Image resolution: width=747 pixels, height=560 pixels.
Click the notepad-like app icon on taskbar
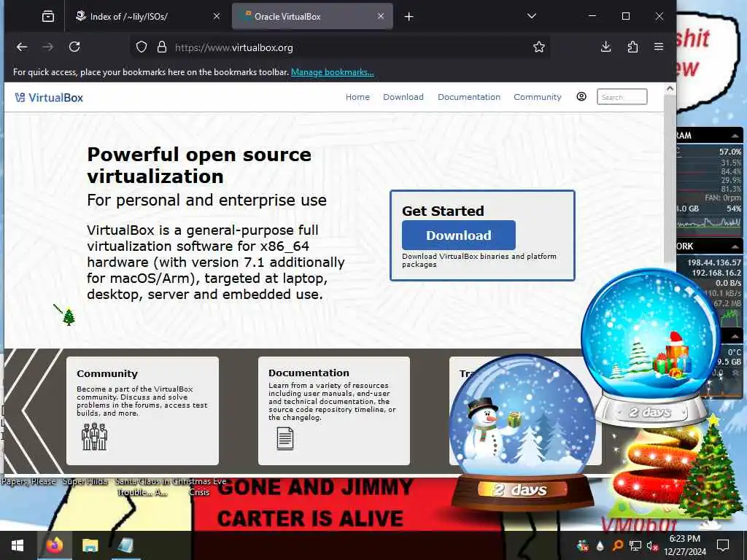click(125, 545)
